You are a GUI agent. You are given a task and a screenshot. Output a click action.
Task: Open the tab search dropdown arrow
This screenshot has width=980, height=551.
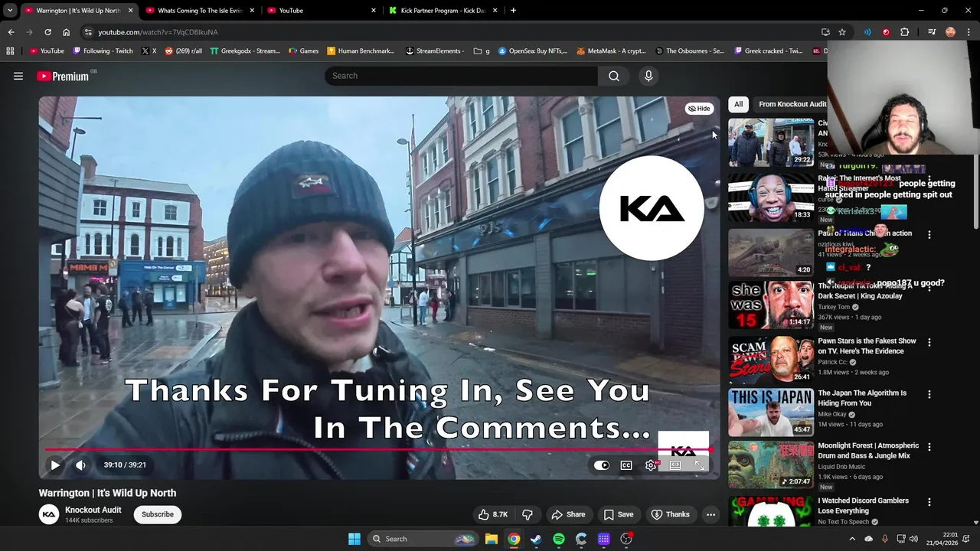pos(10,11)
